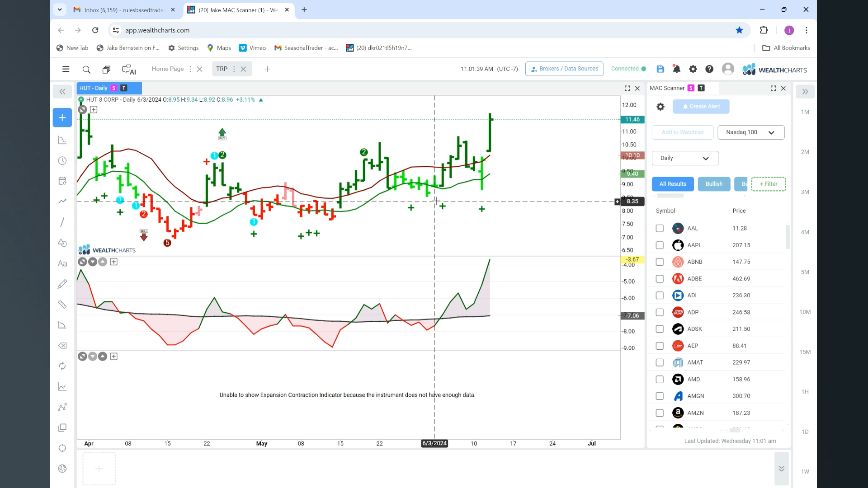This screenshot has width=868, height=488.
Task: Select the pencil freehand drawing tool
Action: point(62,284)
